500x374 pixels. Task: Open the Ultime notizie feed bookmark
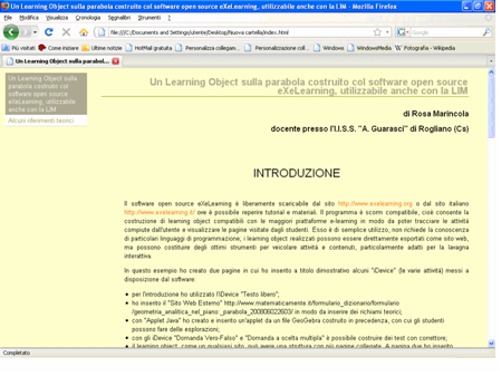[102, 48]
